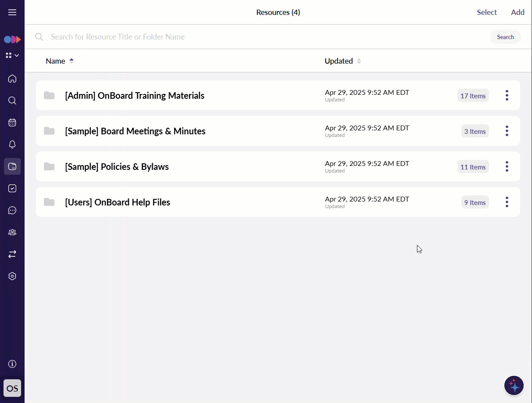Go to Home via sidebar icon
This screenshot has width=532, height=403.
(x=12, y=79)
